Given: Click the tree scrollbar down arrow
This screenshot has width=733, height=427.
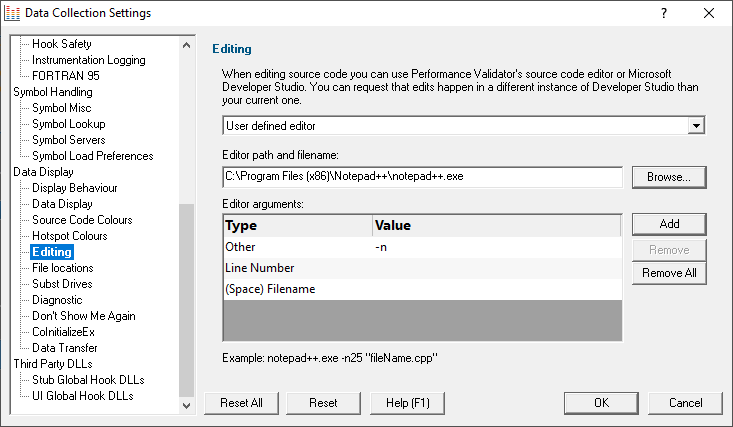Looking at the screenshot, I should tap(187, 405).
